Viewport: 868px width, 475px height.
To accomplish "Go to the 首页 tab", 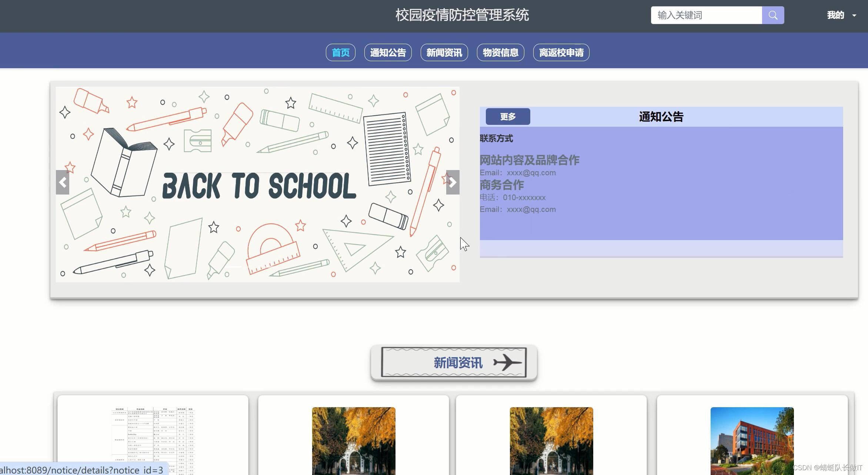I will coord(340,53).
